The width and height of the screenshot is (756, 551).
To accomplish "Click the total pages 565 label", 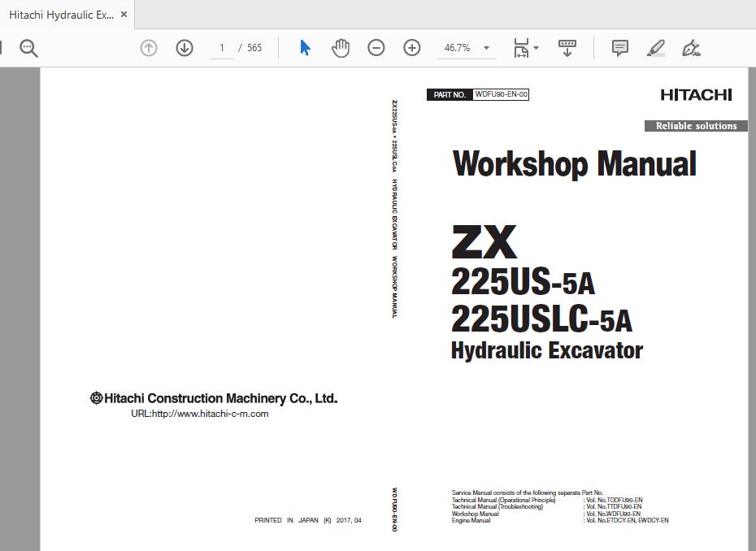I will click(254, 48).
